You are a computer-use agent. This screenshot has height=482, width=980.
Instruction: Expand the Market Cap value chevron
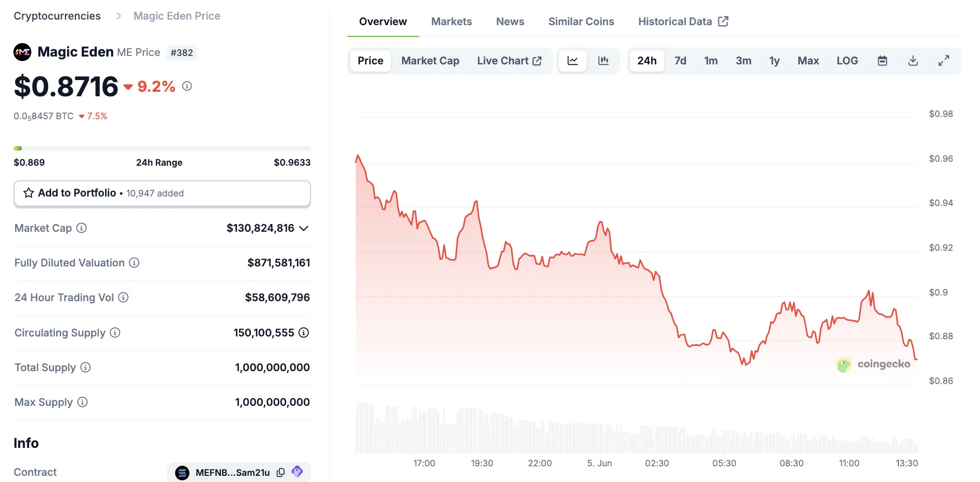(x=304, y=228)
